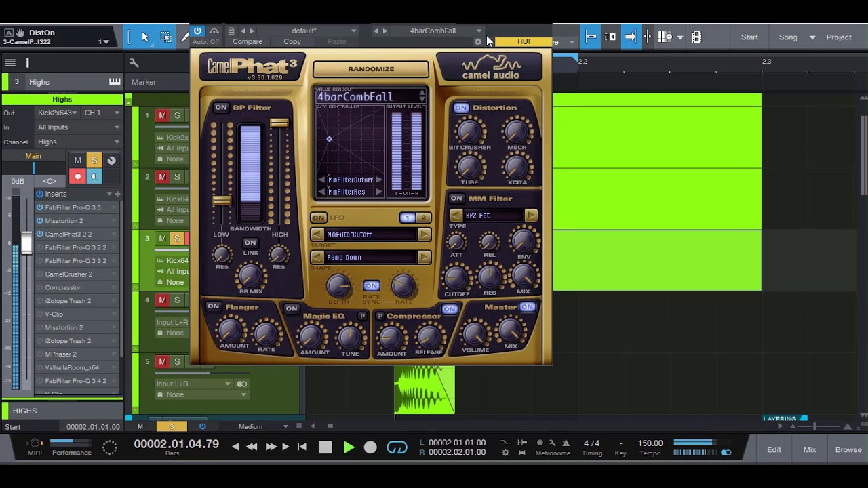Click the Stop button in the transport
The image size is (868, 488).
click(x=326, y=447)
